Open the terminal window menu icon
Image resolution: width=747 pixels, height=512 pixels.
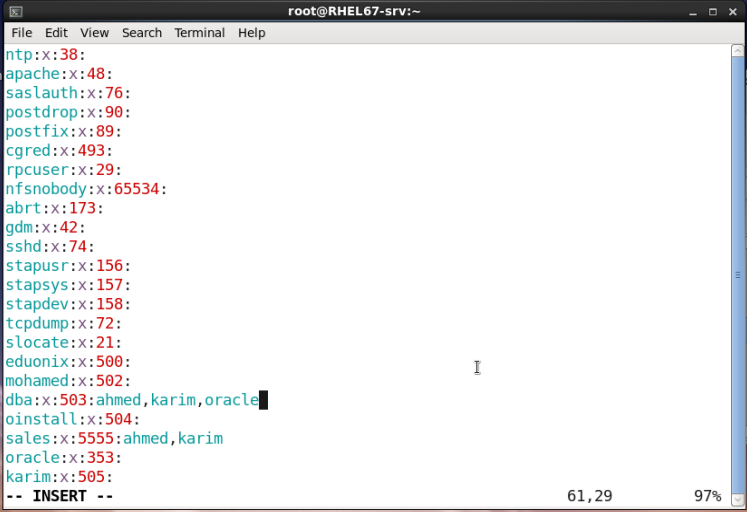15,11
